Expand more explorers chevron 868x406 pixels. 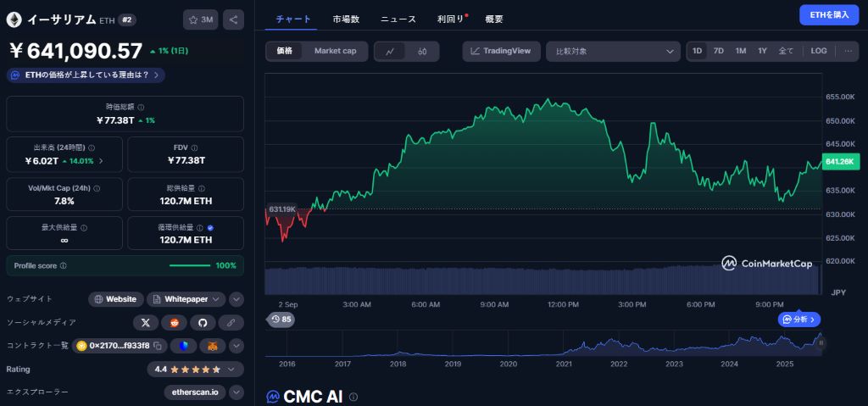236,392
